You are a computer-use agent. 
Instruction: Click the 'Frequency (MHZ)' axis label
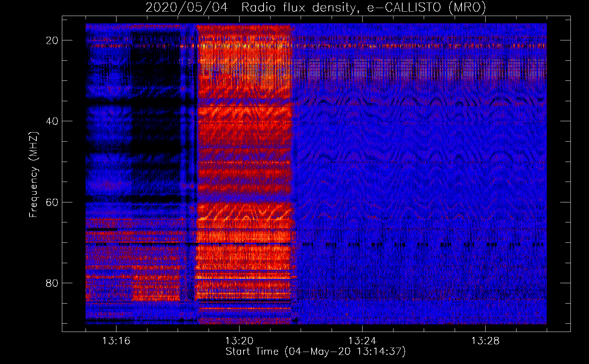[33, 175]
